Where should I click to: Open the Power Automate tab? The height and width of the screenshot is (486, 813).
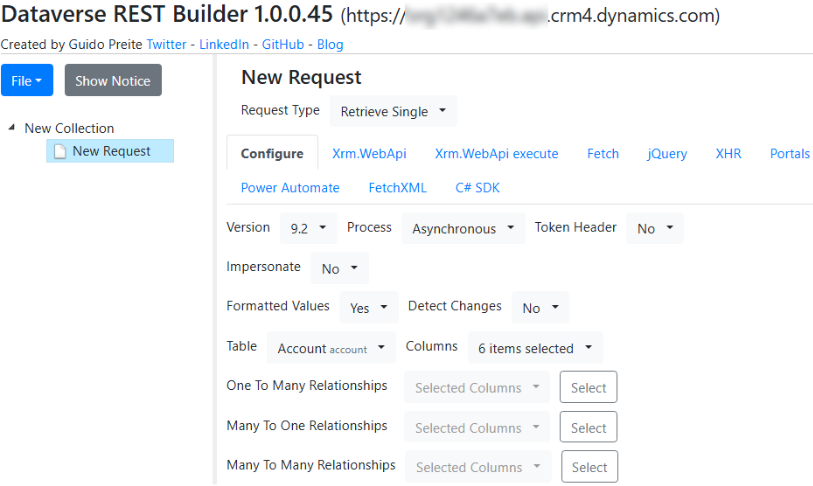click(290, 187)
